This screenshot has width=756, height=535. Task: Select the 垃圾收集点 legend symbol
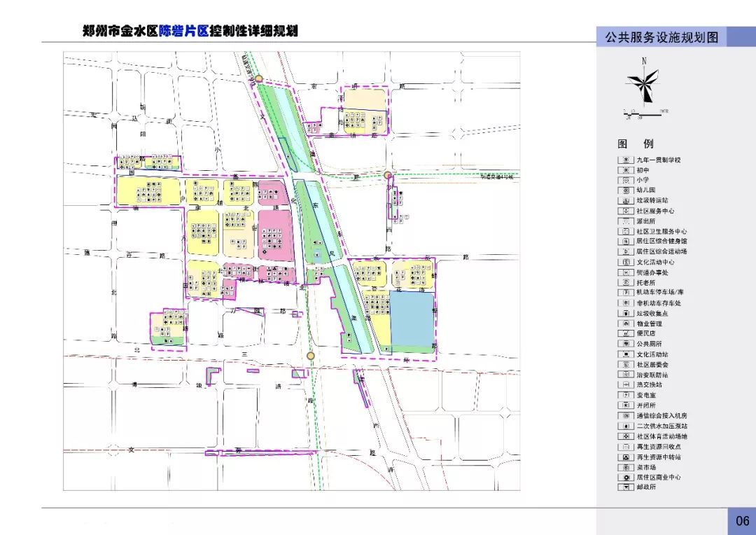pos(626,313)
